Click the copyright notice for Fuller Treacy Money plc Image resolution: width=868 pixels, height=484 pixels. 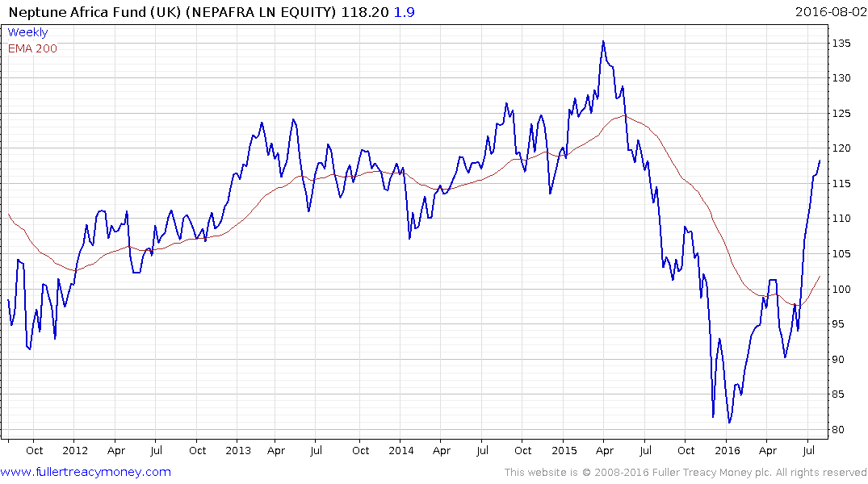(686, 473)
